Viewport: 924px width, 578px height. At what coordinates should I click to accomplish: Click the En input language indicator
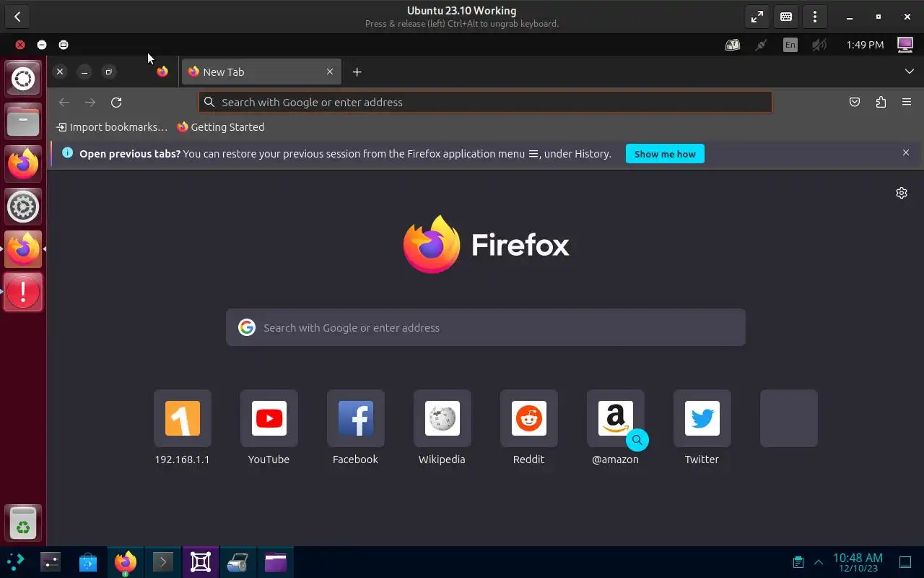pyautogui.click(x=790, y=45)
